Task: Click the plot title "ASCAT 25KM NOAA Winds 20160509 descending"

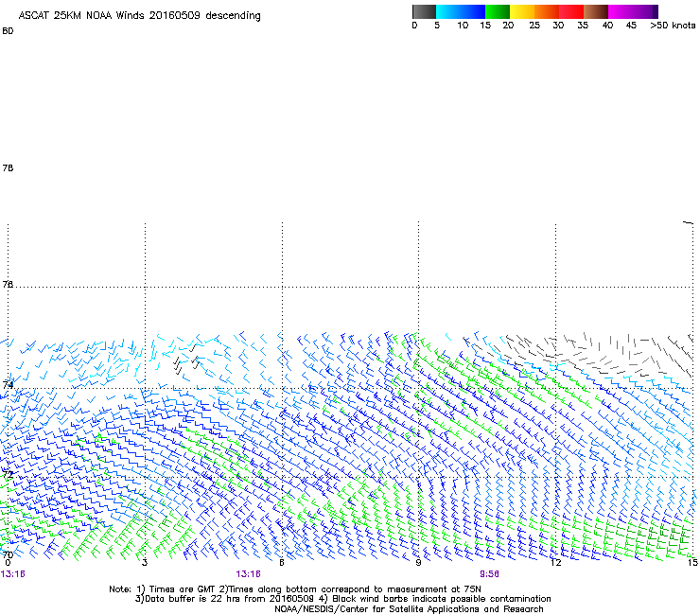Action: pos(139,16)
